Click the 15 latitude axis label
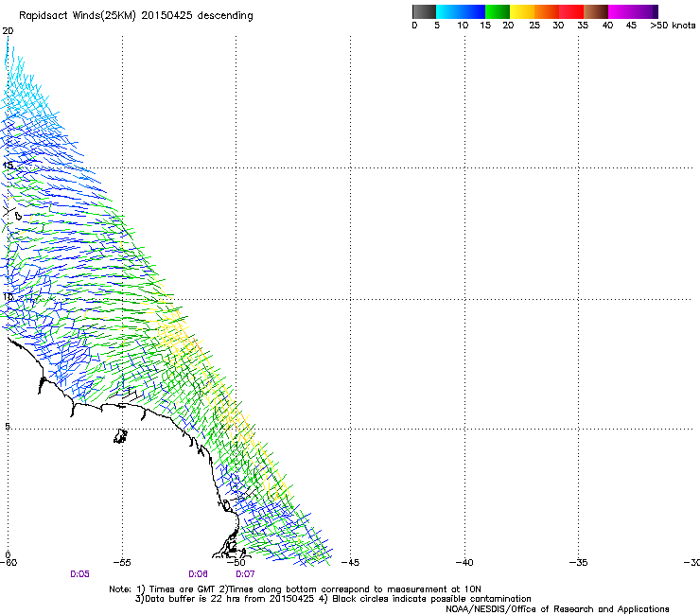The height and width of the screenshot is (615, 700). click(x=8, y=166)
